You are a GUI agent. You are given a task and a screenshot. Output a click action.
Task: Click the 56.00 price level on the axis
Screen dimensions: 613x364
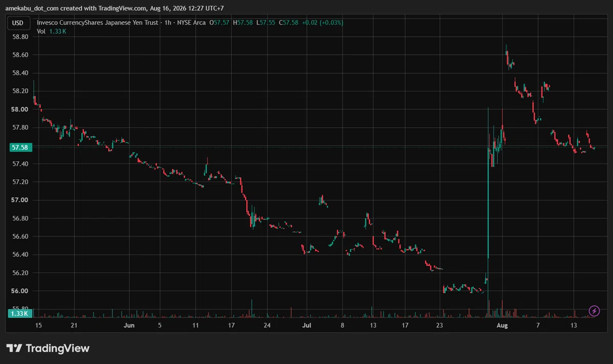coord(20,291)
